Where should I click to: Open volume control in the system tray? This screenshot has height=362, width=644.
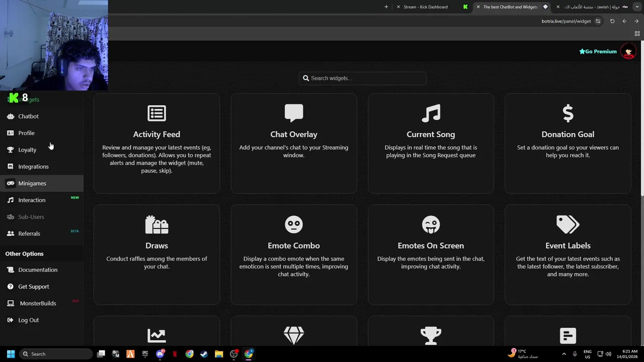coord(608,354)
